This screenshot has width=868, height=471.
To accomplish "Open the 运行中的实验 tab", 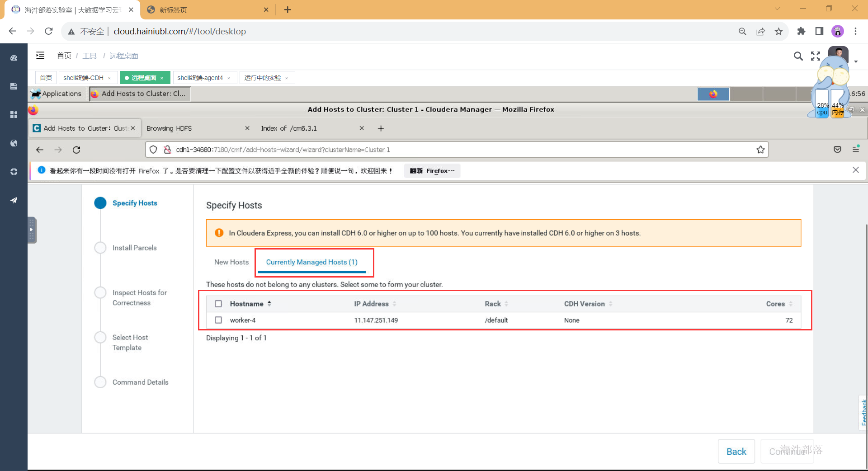I will tap(263, 78).
